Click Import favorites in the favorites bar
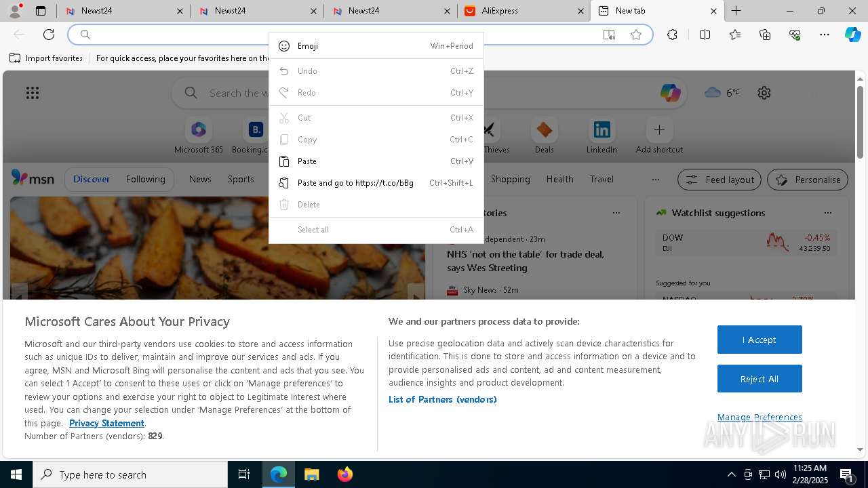Image resolution: width=868 pixels, height=488 pixels. pos(46,58)
